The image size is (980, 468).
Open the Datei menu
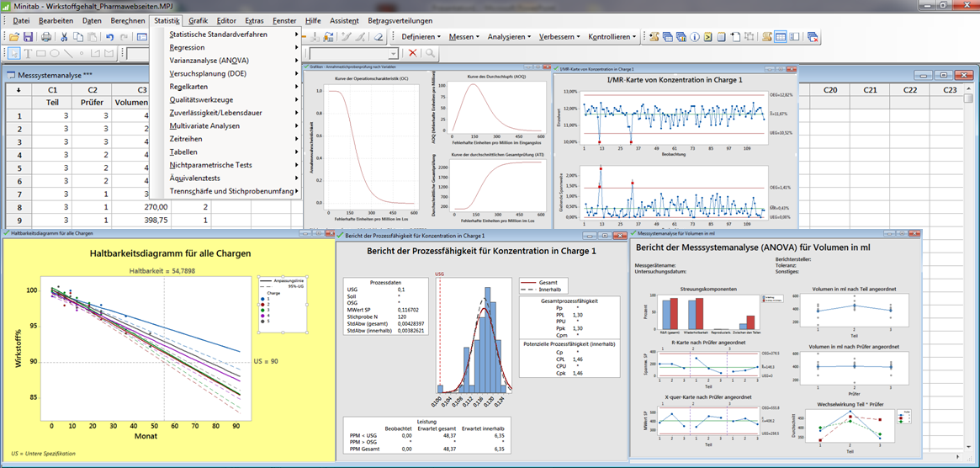tap(21, 21)
